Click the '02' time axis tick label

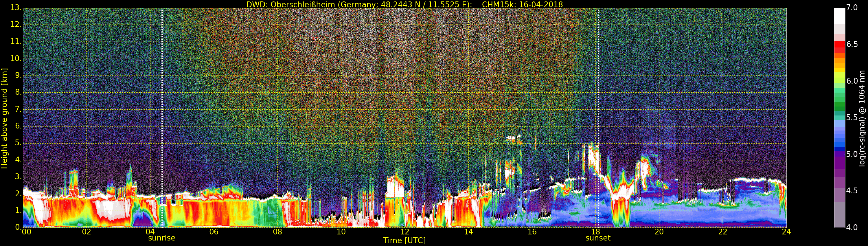pyautogui.click(x=87, y=232)
